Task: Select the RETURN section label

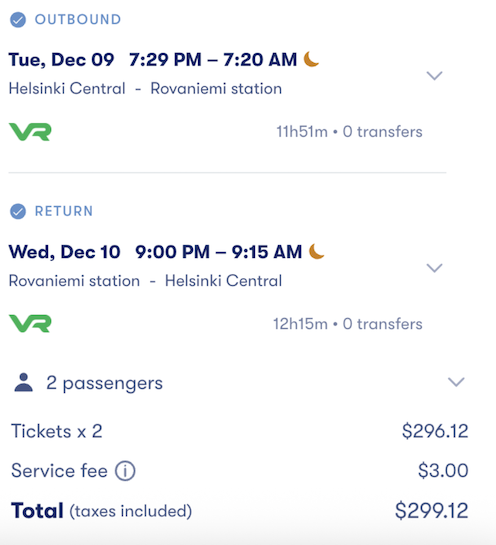Action: tap(64, 211)
